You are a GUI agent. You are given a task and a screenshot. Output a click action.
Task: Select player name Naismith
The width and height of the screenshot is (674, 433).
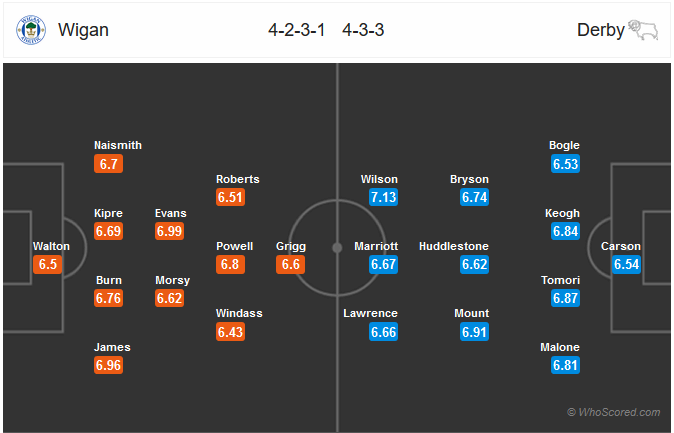pyautogui.click(x=118, y=145)
